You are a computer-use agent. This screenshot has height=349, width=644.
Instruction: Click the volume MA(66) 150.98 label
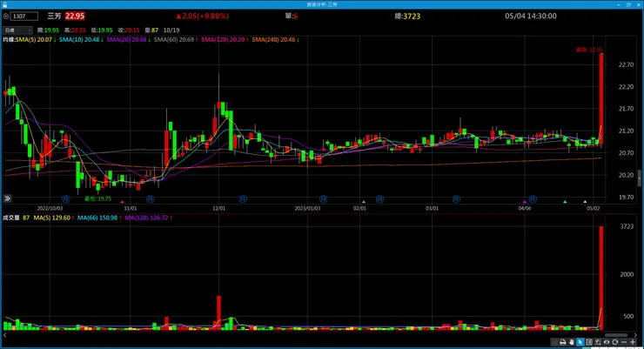pos(99,218)
